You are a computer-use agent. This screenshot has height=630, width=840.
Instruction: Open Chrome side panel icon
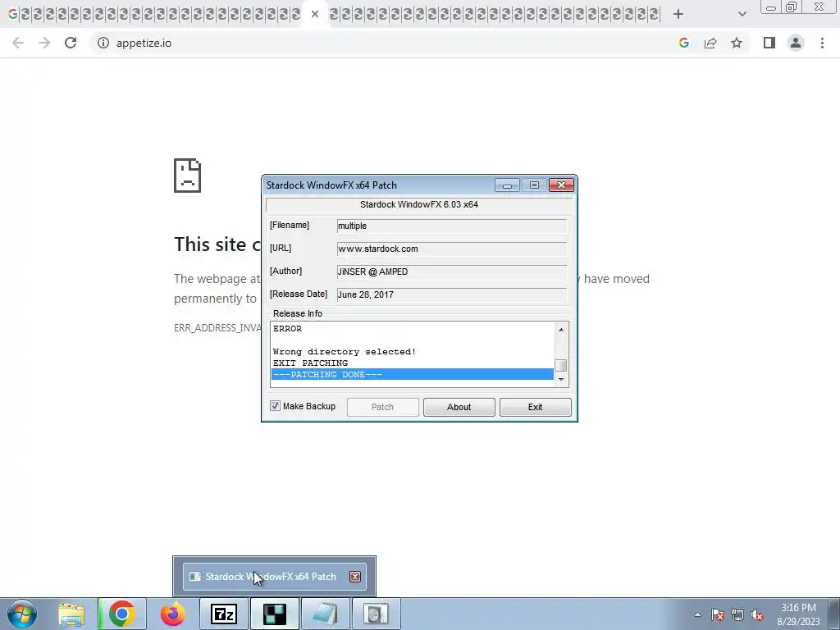click(x=769, y=43)
